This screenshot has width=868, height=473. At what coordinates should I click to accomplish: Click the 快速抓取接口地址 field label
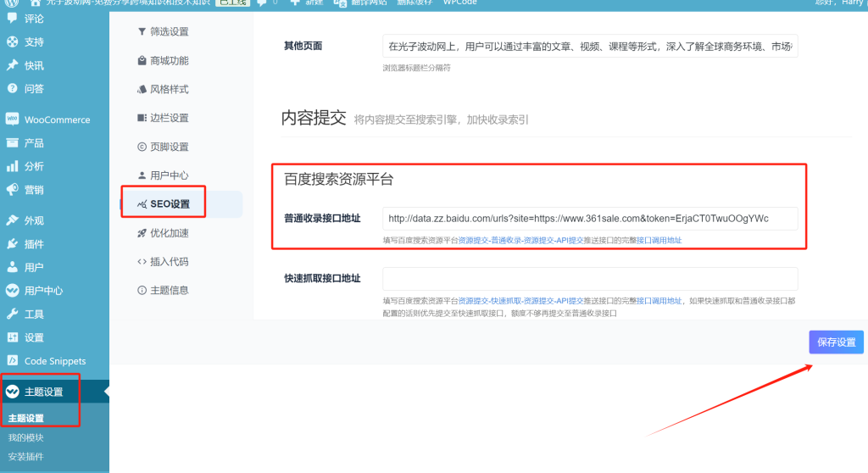pos(322,279)
